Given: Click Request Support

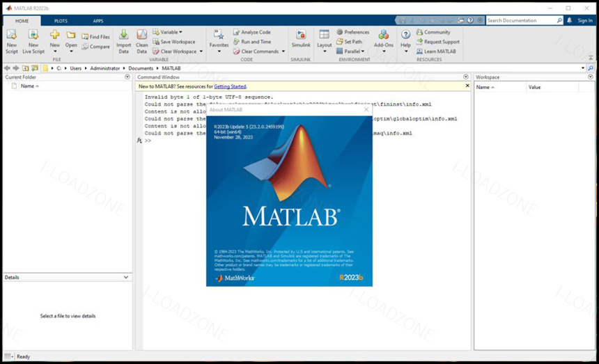Looking at the screenshot, I should [x=438, y=42].
